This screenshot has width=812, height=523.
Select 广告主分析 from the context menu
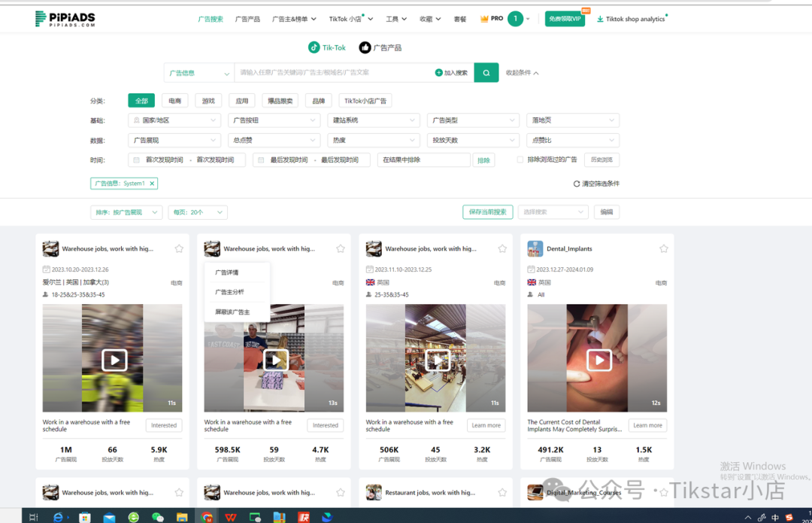(x=231, y=291)
